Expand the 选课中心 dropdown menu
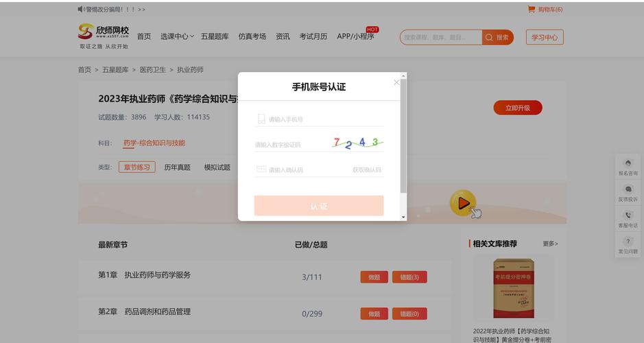This screenshot has width=644, height=343. 177,36
